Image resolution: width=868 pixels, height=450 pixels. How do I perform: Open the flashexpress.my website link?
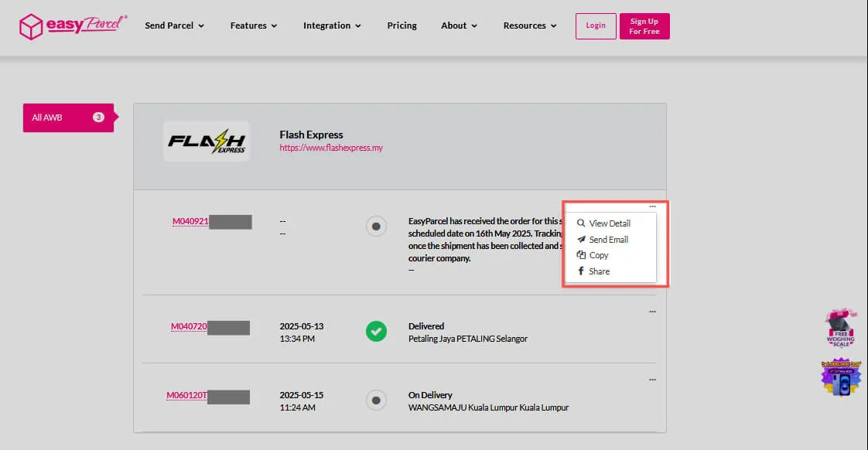(x=331, y=148)
